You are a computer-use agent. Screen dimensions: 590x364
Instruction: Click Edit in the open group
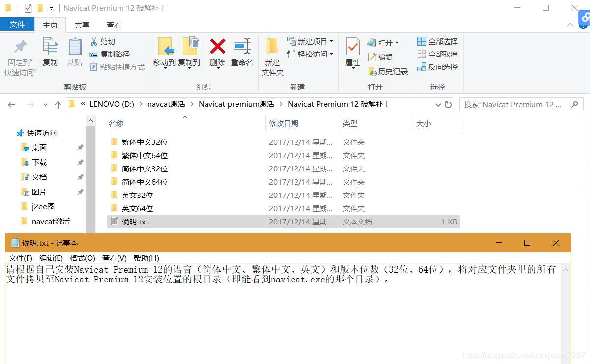[381, 57]
